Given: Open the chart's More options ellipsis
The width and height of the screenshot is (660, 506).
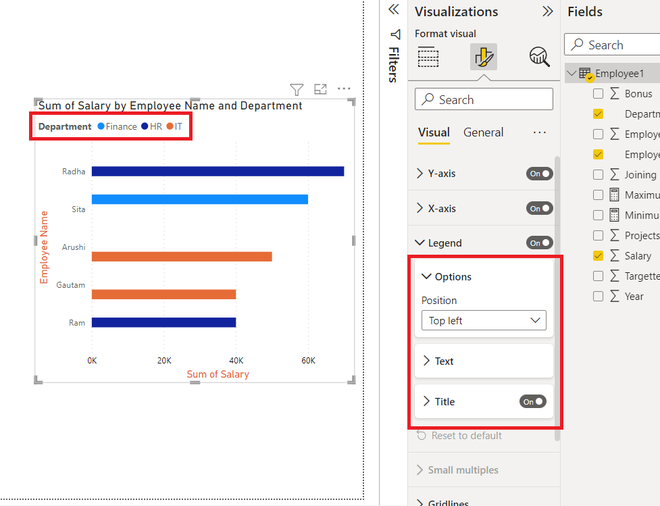Looking at the screenshot, I should (344, 88).
